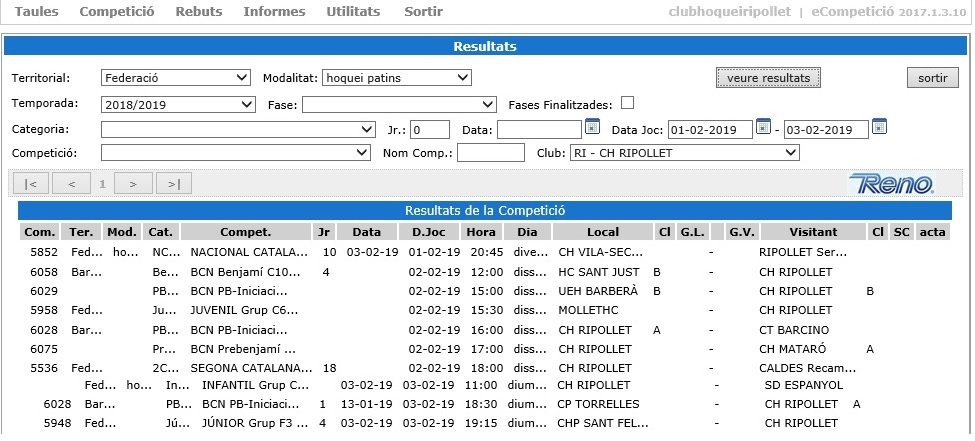This screenshot has height=441, width=975.
Task: Go to the next page of results
Action: [x=133, y=183]
